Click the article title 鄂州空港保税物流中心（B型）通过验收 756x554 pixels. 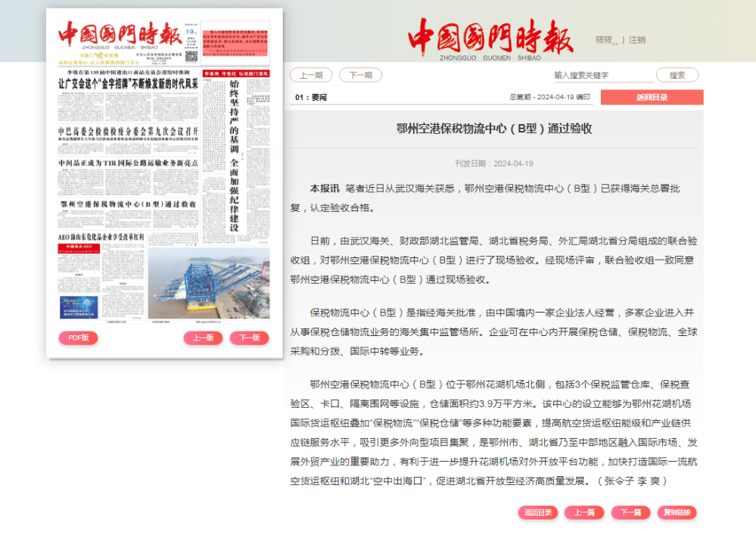click(494, 129)
